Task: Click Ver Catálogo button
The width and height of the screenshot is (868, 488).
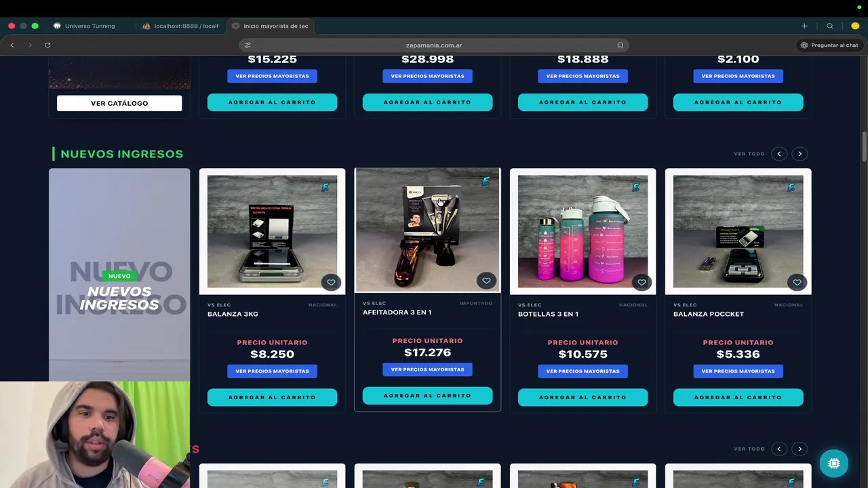Action: pyautogui.click(x=119, y=103)
